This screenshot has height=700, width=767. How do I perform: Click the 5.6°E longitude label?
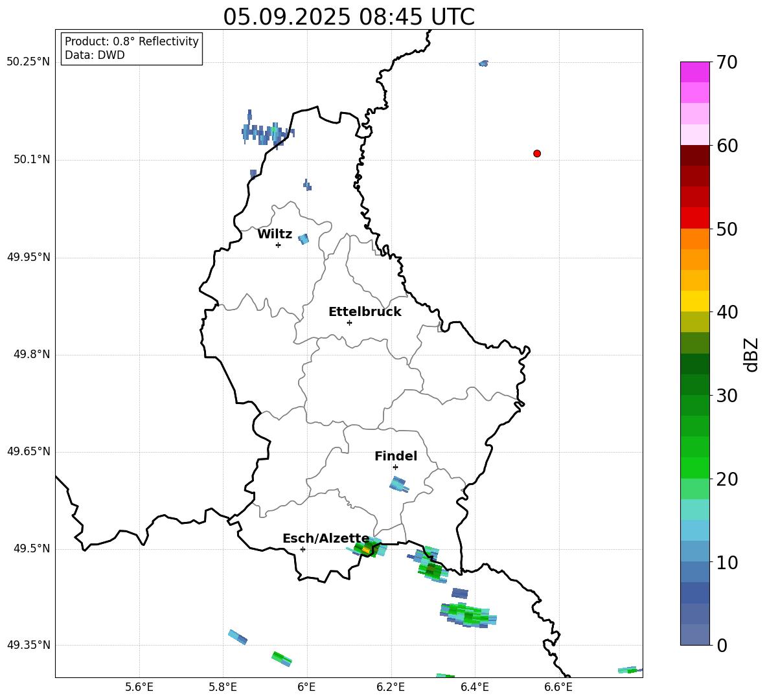tap(139, 687)
